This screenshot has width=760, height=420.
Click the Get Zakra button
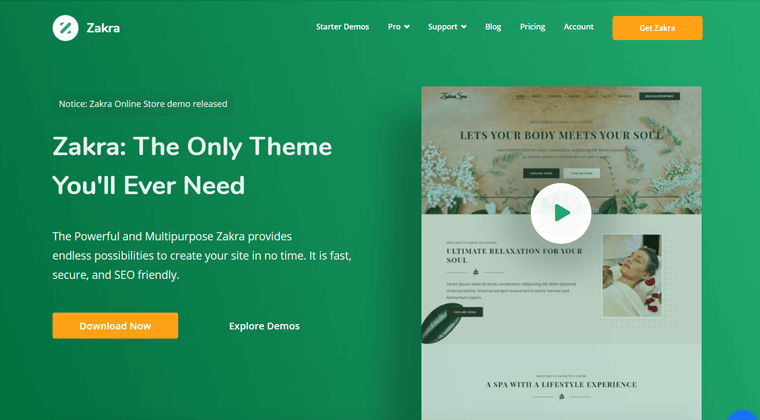657,28
